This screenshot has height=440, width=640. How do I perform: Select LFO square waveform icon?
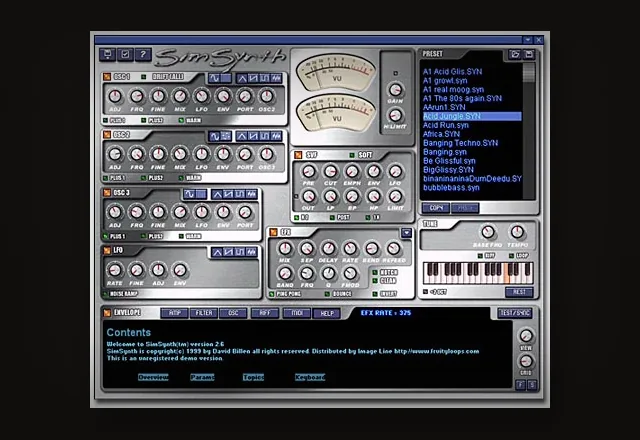click(240, 252)
